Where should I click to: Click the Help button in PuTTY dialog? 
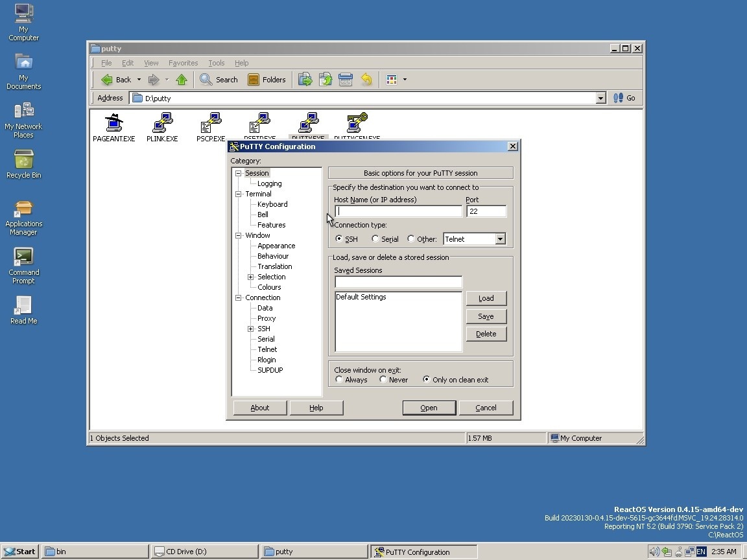click(316, 408)
